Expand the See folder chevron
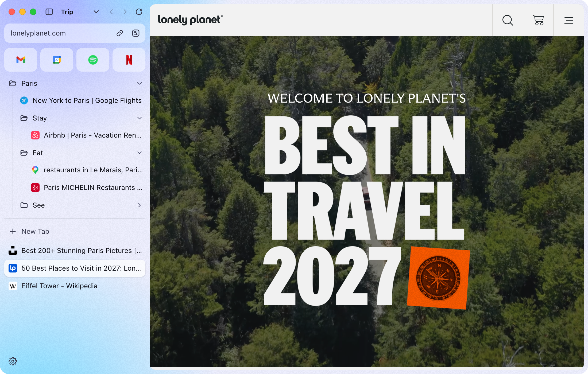This screenshot has width=588, height=374. (140, 205)
